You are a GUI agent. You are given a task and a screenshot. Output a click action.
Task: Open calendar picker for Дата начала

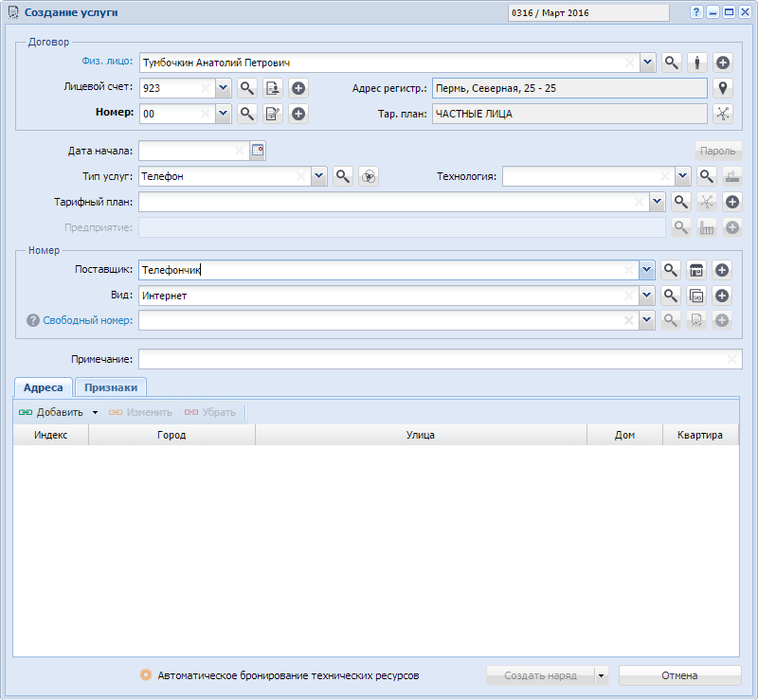(258, 151)
